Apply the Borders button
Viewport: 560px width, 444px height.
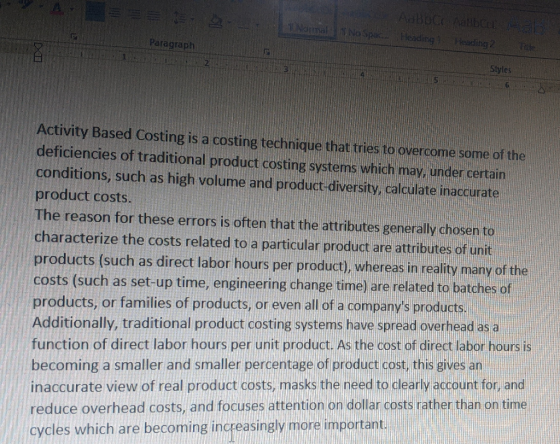tap(244, 24)
